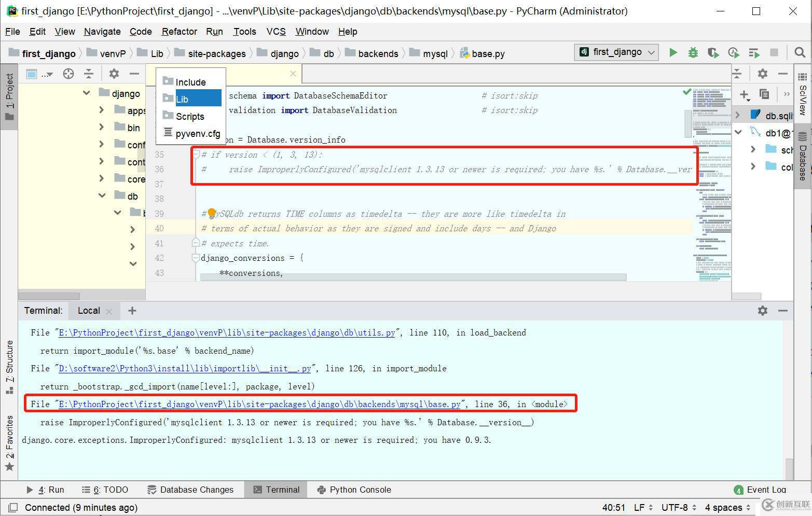Collapse the db1@ data source node
The image size is (812, 516).
738,132
